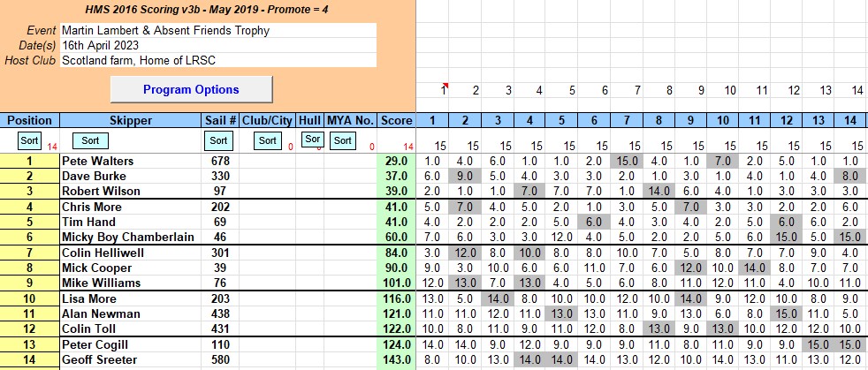Click Sort button under MYA No.
This screenshot has height=370, width=868.
coord(342,140)
